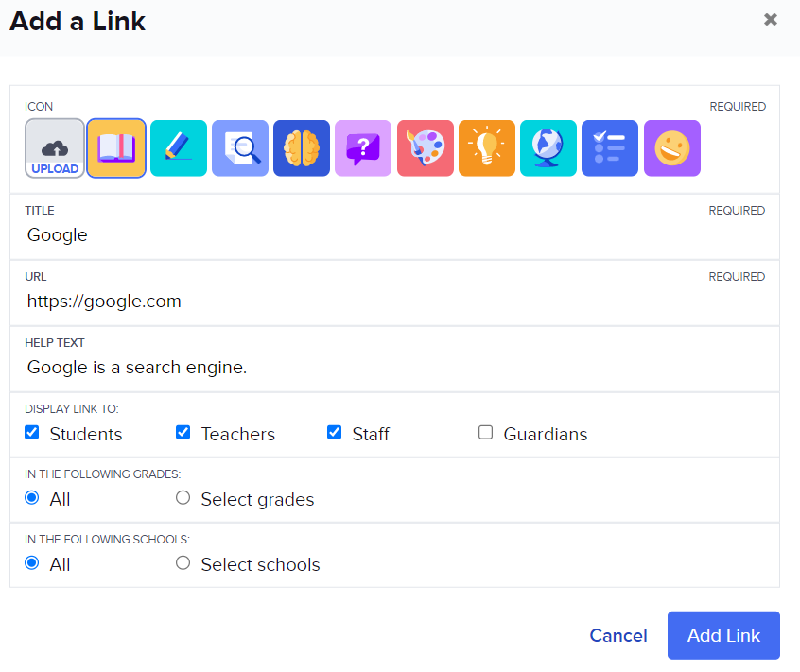Select the light bulb icon
The image size is (800, 672).
pyautogui.click(x=487, y=148)
